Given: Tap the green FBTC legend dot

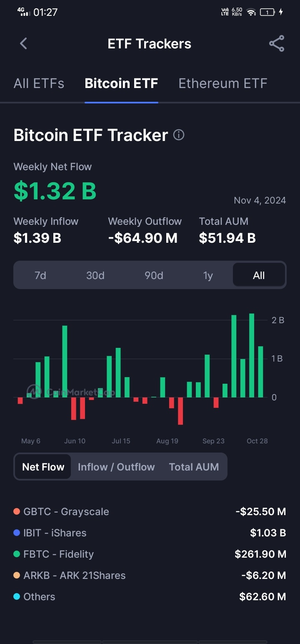Looking at the screenshot, I should (17, 554).
